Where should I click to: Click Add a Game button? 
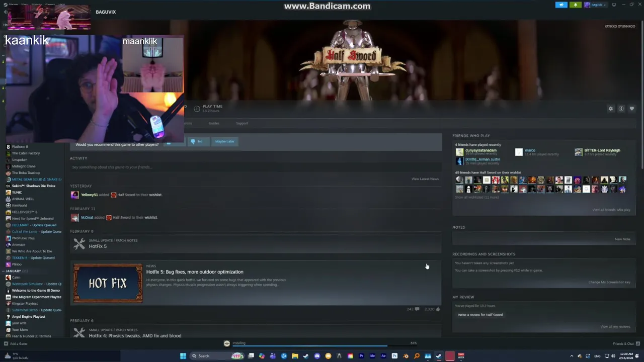[16, 344]
